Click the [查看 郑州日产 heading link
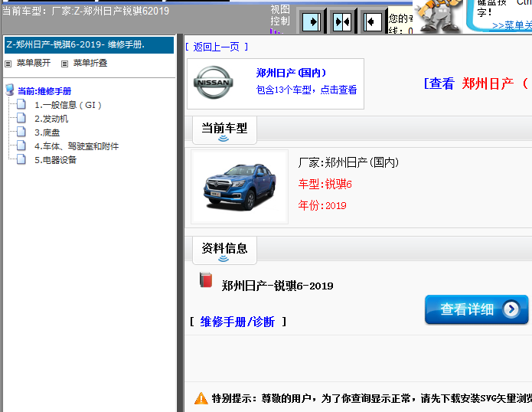Image resolution: width=532 pixels, height=412 pixels. [x=478, y=83]
